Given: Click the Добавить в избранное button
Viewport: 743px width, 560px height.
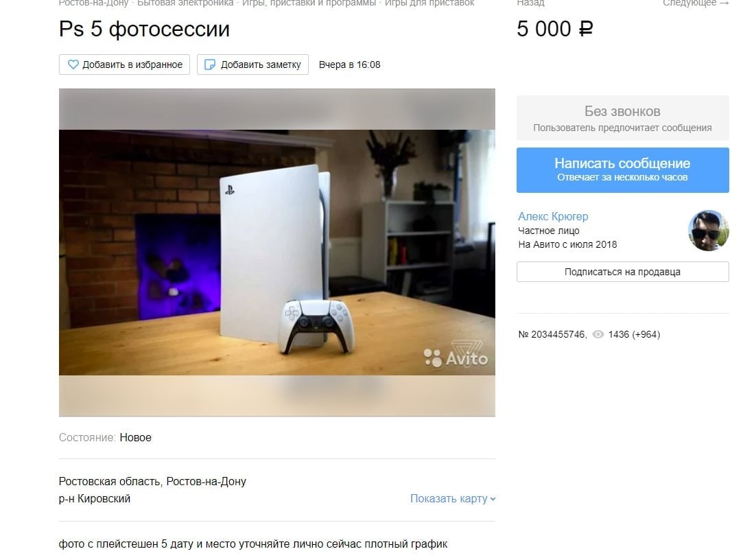Looking at the screenshot, I should pos(125,65).
